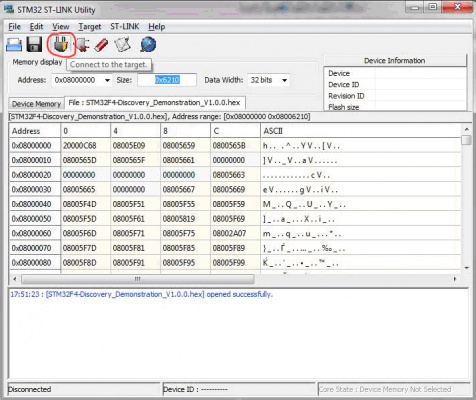This screenshot has width=476, height=400.
Task: Click the Device Information panel header
Action: pos(395,61)
